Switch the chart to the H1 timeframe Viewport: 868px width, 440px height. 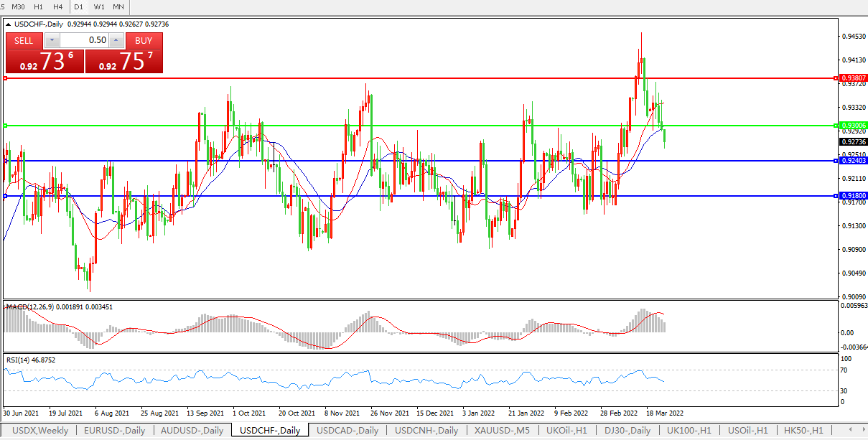[x=39, y=6]
